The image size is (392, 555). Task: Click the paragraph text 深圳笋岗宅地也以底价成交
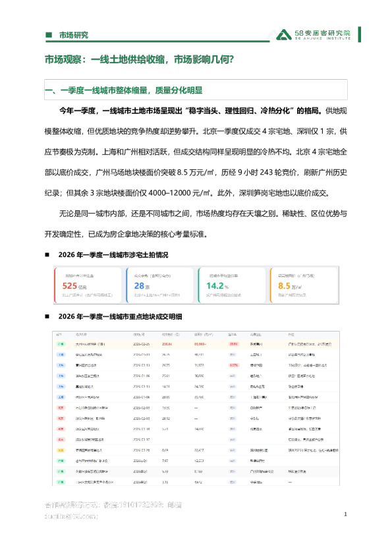[x=284, y=193]
